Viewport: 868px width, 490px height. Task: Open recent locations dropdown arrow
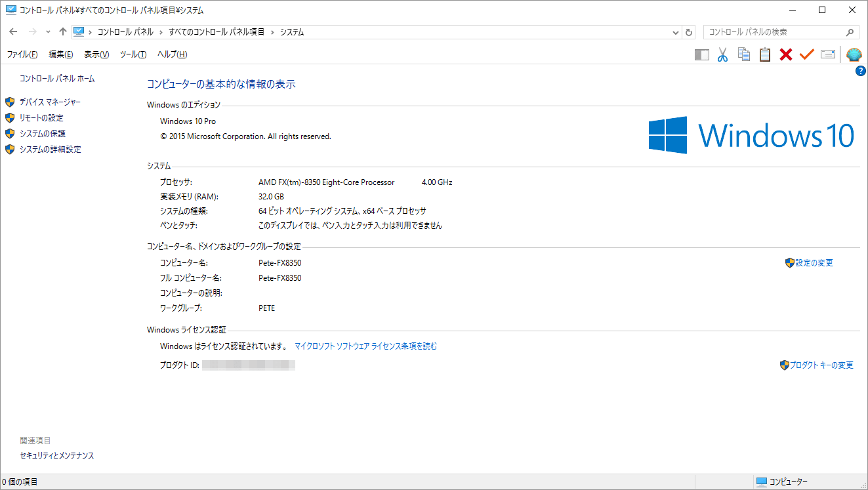pos(48,32)
